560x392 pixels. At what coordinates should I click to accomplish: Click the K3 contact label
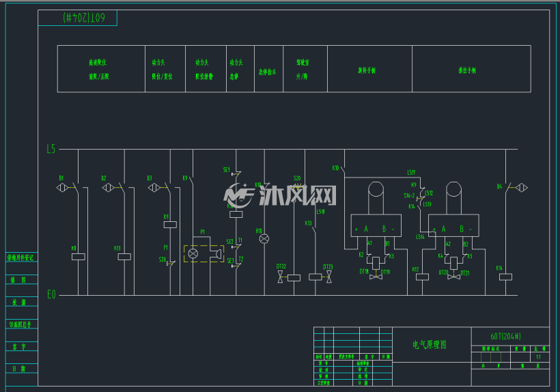pos(391,255)
